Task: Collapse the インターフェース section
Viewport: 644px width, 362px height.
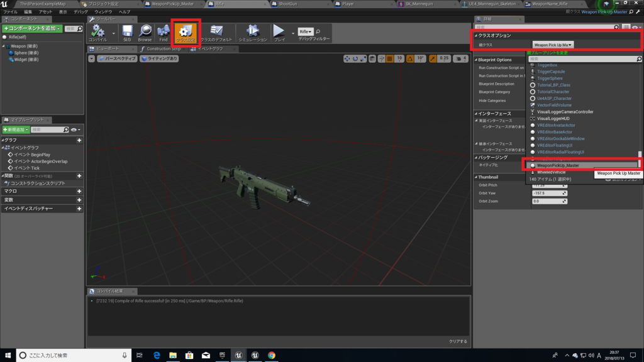Action: pyautogui.click(x=477, y=114)
